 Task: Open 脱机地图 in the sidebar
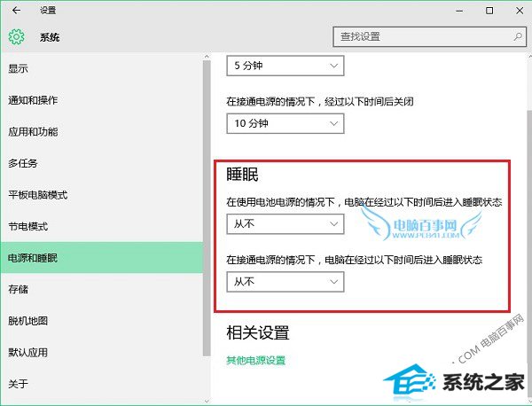click(x=28, y=321)
